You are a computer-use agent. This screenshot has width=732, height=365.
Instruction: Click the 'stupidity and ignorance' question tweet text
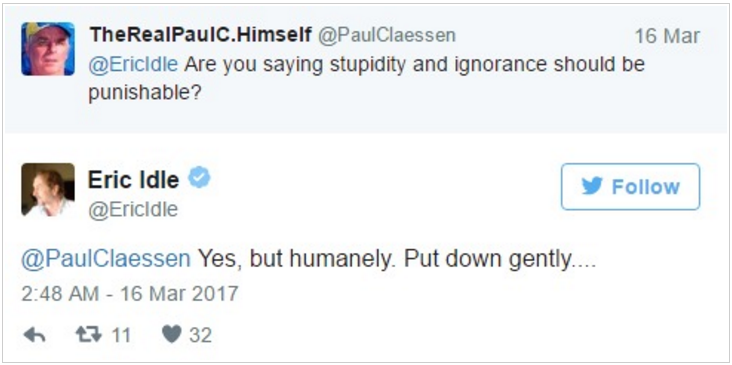click(366, 79)
